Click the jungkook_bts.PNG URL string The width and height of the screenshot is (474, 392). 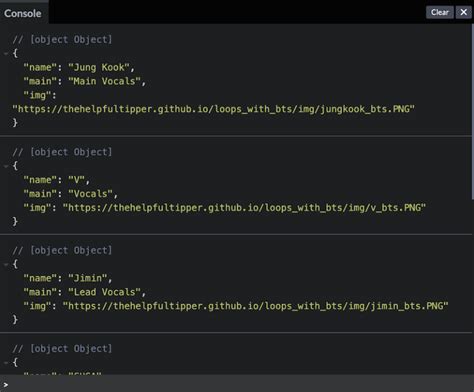[213, 109]
